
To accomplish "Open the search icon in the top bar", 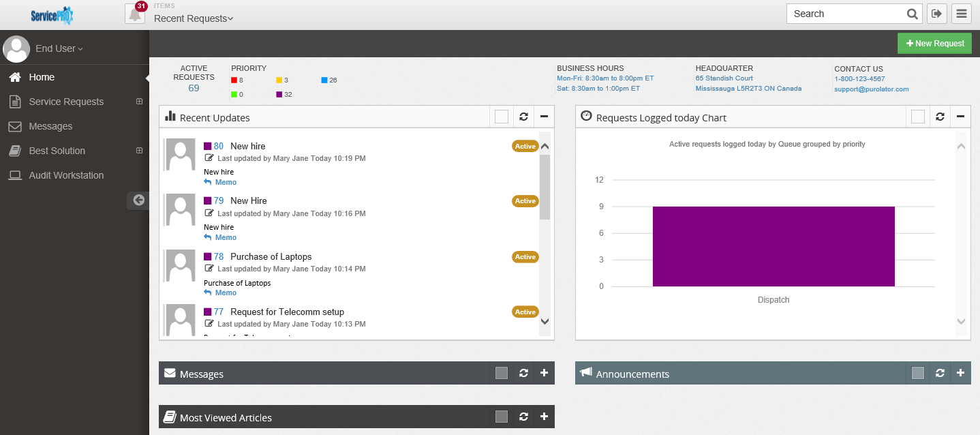I will click(913, 13).
